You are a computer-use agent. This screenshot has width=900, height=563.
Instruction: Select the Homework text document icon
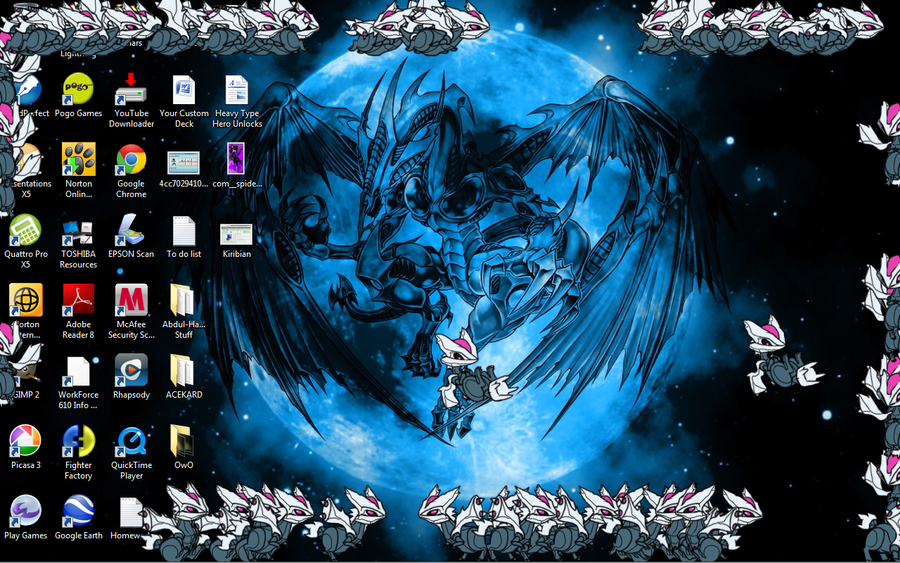pos(131,512)
